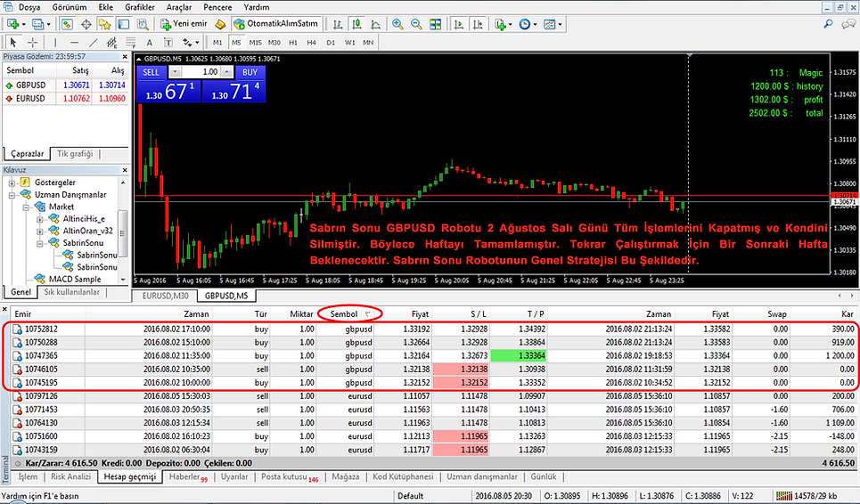Zoom out on the chart
The image size is (860, 504).
pos(416,24)
